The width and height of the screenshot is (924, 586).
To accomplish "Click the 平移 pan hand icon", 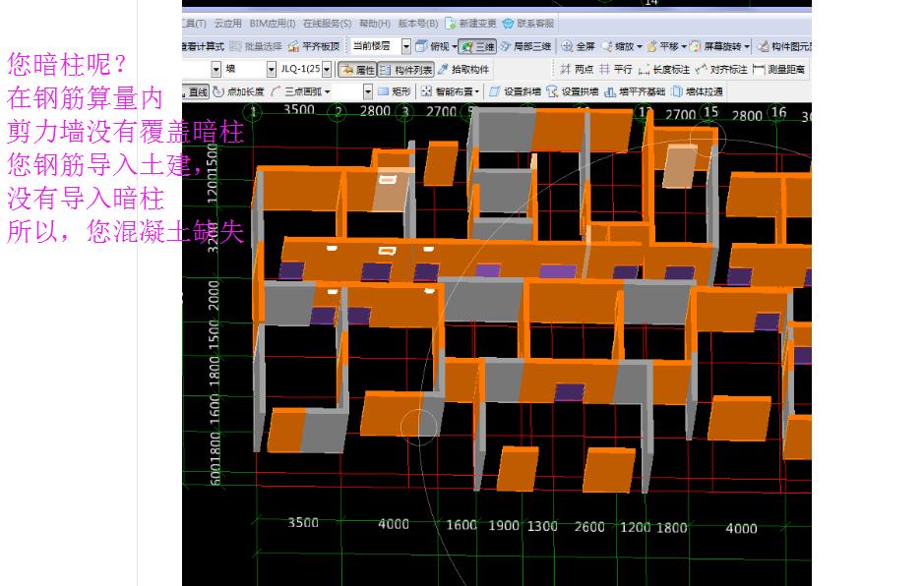I will tap(651, 46).
